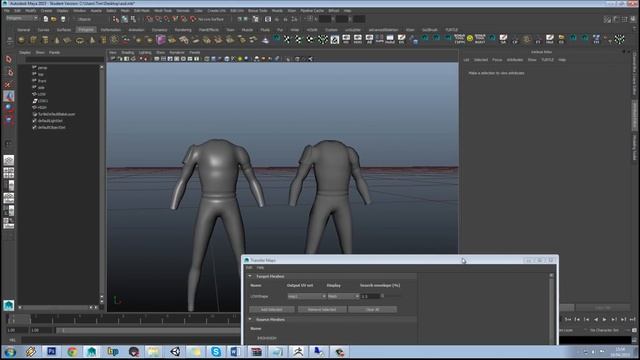Go to start of playback range

coord(568,320)
